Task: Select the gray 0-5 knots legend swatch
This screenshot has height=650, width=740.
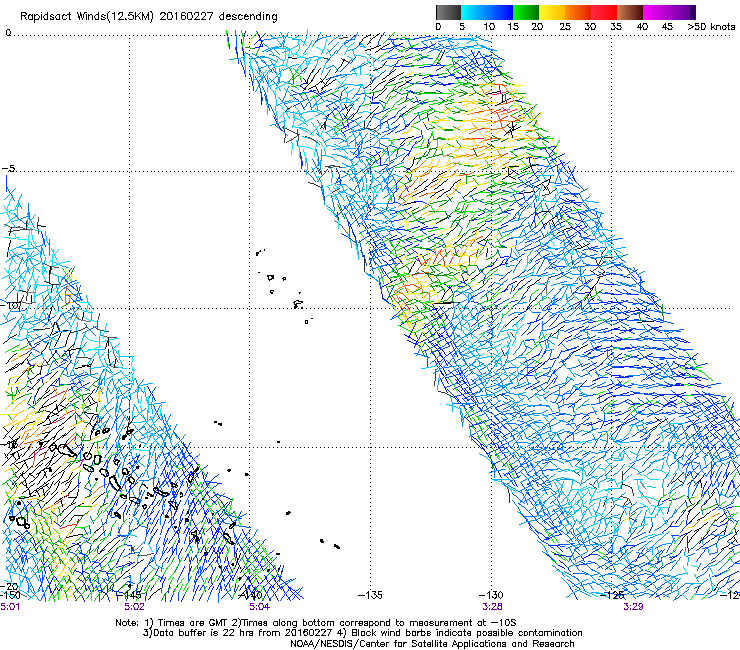Action: 448,12
